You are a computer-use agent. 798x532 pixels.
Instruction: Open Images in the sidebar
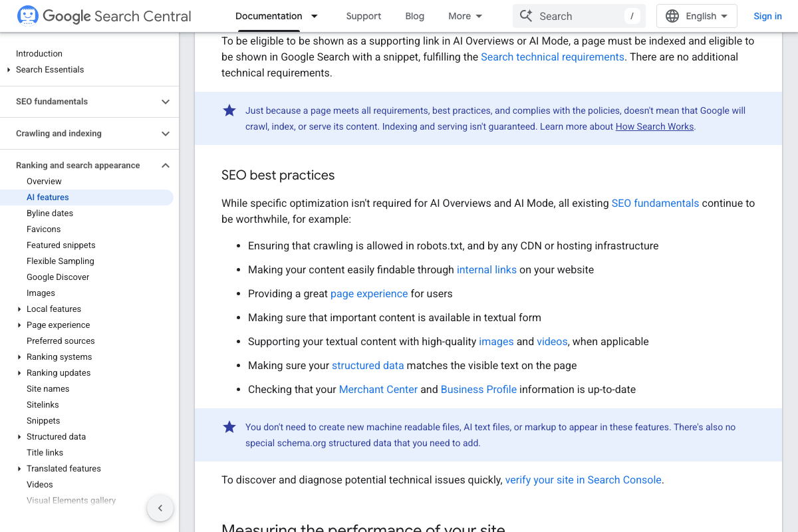tap(41, 293)
